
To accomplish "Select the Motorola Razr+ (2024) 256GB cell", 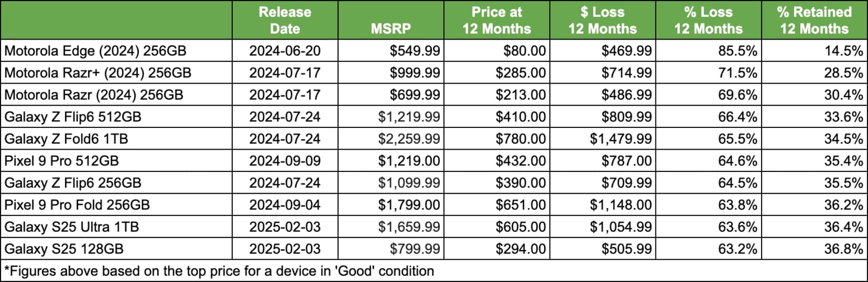I will pos(116,73).
